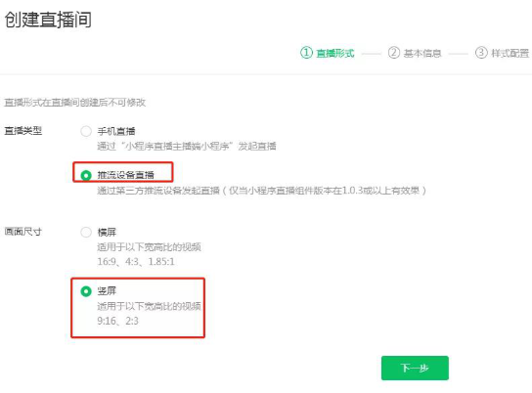
Task: Choose the 横屏 radio button
Action: [x=86, y=232]
